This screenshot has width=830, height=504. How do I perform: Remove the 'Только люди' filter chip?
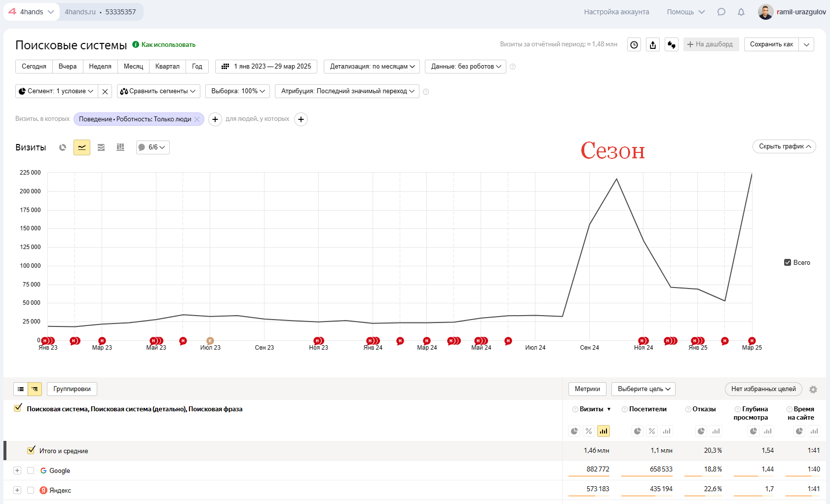click(x=197, y=119)
